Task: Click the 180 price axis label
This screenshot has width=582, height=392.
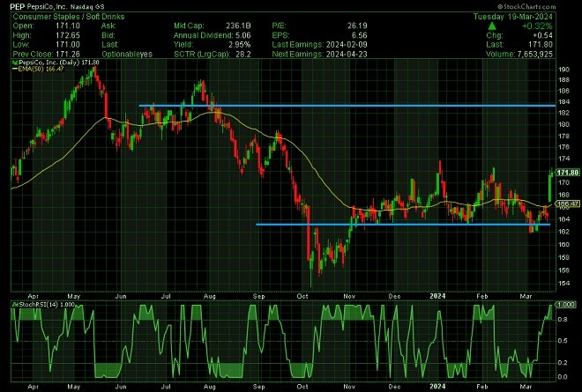Action: click(563, 124)
